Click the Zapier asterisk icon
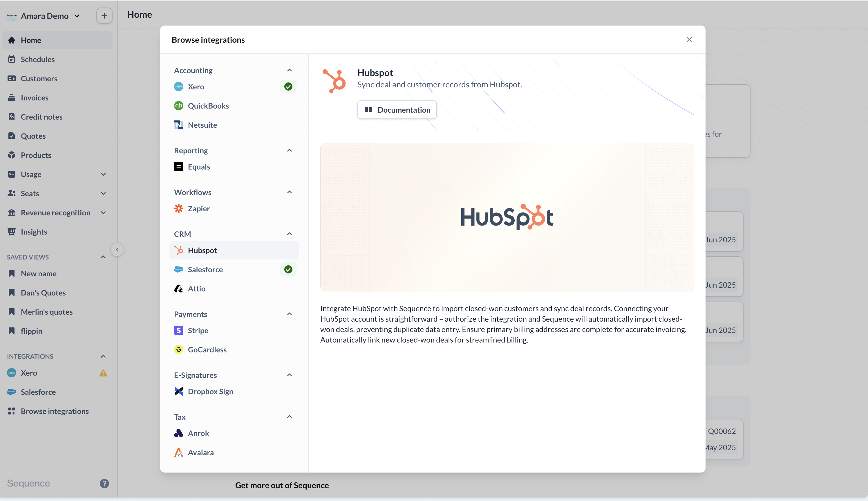 coord(178,208)
